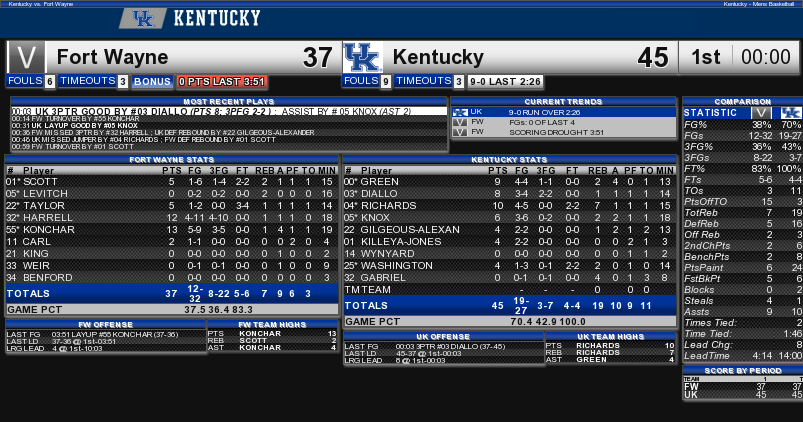Viewport: 803px width, 422px height.
Task: Select KONCHAR row in Fort Wayne stats
Action: [x=172, y=229]
